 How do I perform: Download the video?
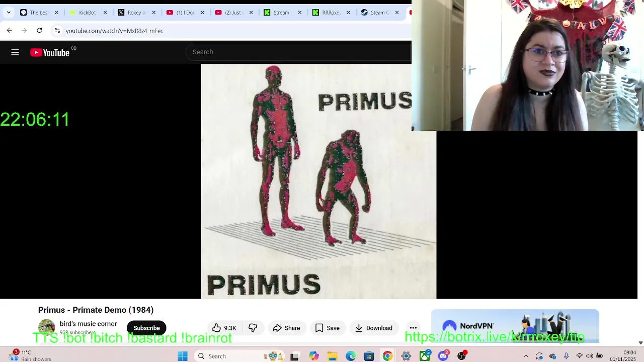[374, 328]
